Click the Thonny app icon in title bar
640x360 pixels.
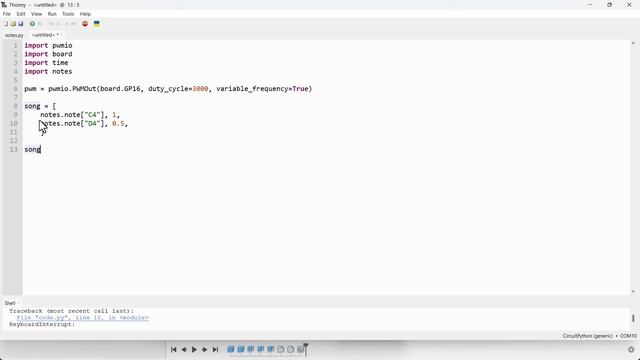pos(4,5)
